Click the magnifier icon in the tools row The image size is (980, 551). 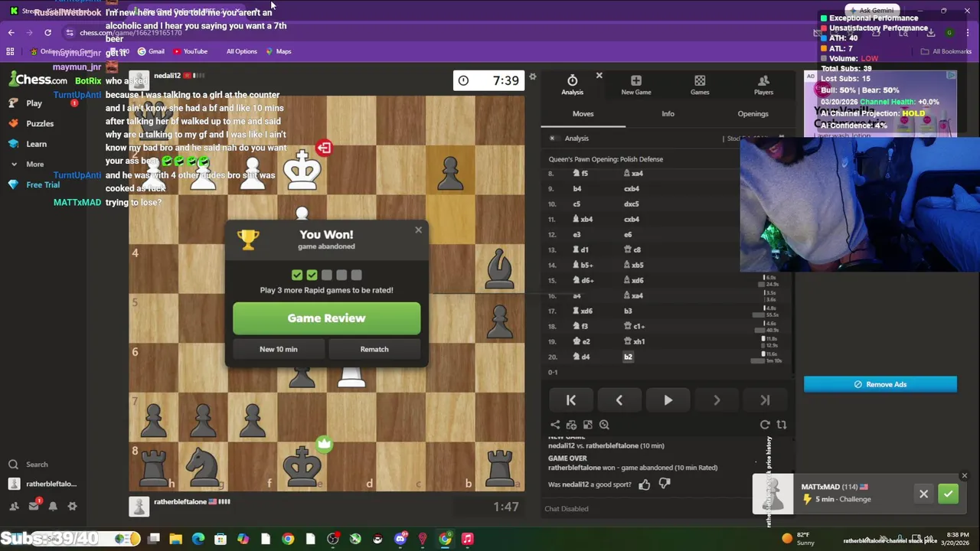(x=604, y=425)
